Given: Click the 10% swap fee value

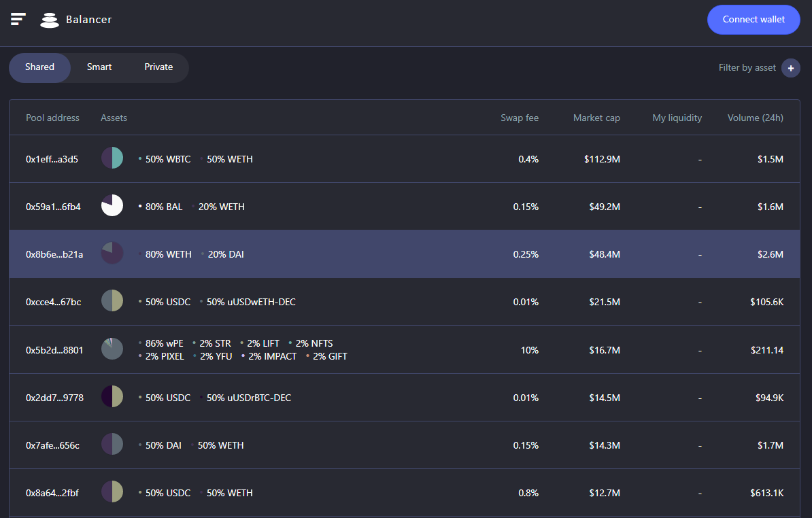Looking at the screenshot, I should point(530,350).
